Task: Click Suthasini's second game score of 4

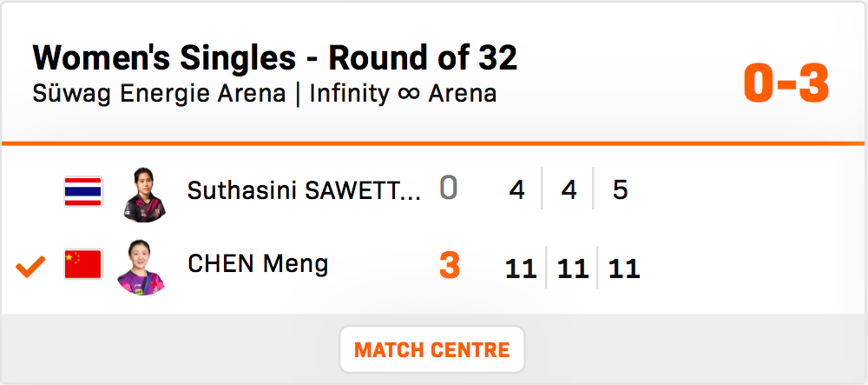Action: [x=569, y=190]
